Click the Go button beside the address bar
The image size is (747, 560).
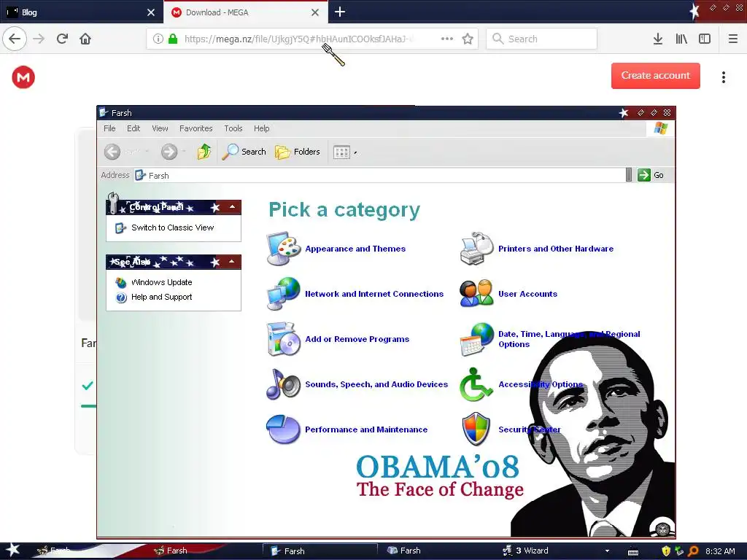(651, 175)
